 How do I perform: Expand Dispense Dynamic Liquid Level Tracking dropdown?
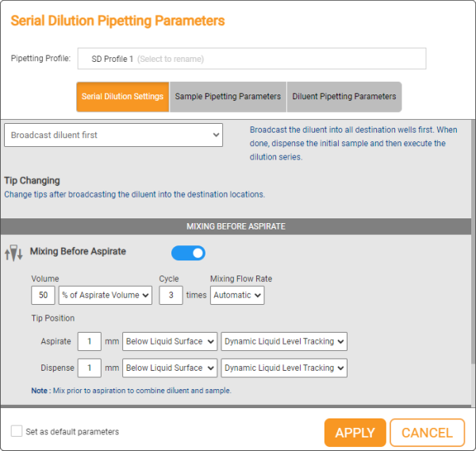click(284, 368)
